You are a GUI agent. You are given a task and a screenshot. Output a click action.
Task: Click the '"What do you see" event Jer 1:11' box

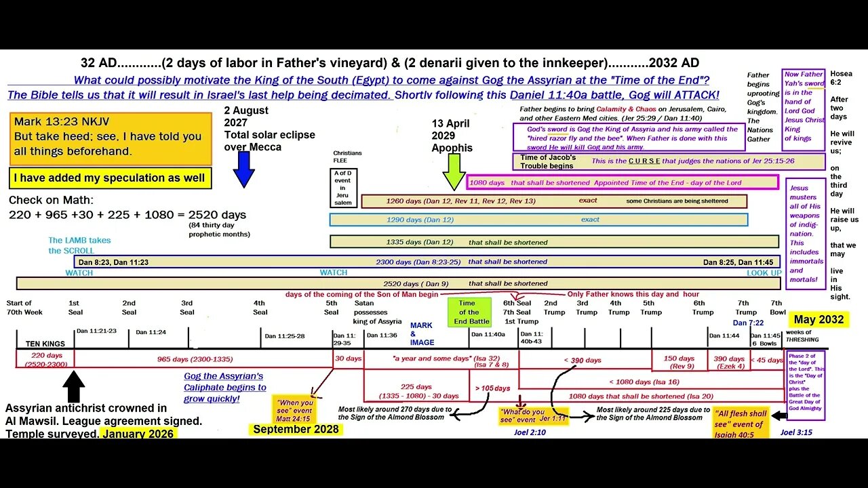[533, 415]
